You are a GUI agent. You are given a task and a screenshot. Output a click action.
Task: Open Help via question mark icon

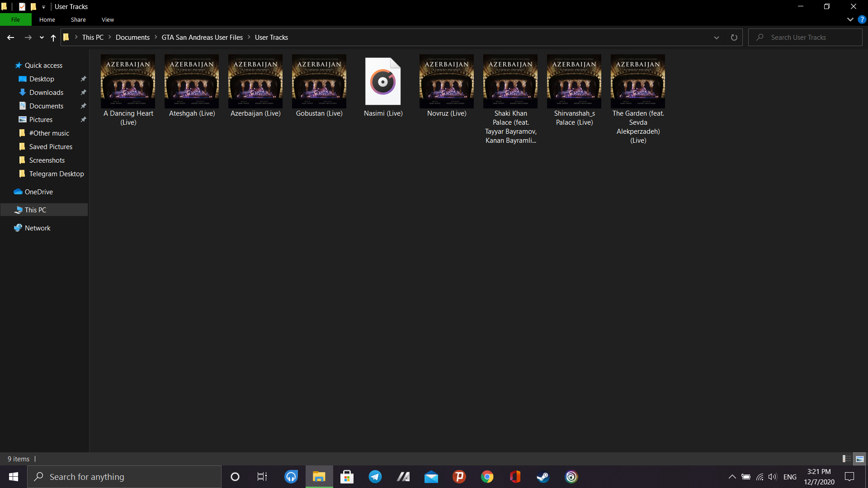click(x=862, y=19)
